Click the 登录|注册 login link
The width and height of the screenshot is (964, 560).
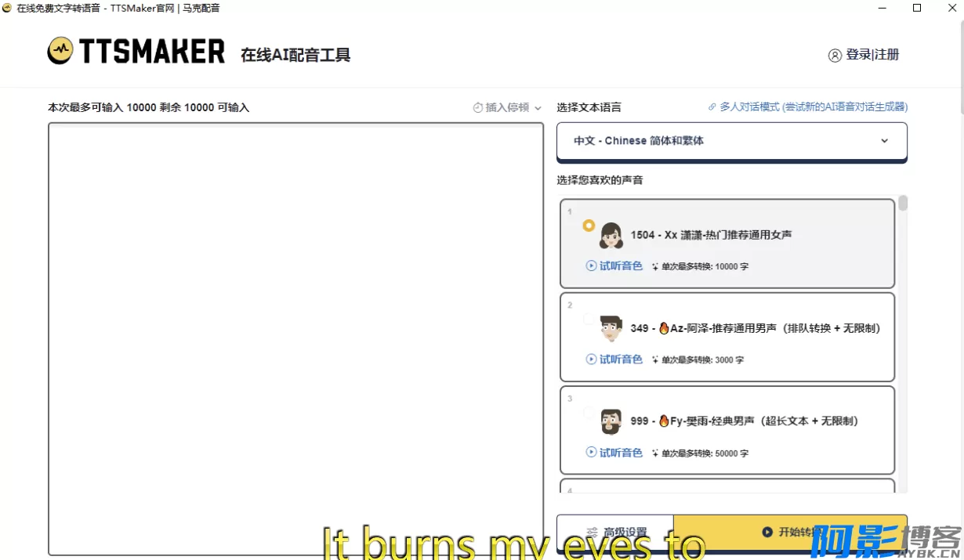tap(872, 55)
